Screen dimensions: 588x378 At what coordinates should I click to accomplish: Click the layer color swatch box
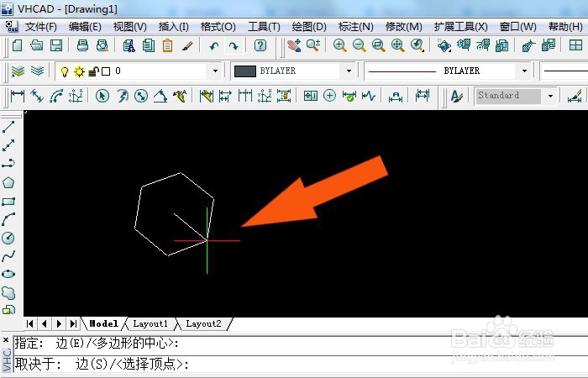(x=106, y=71)
